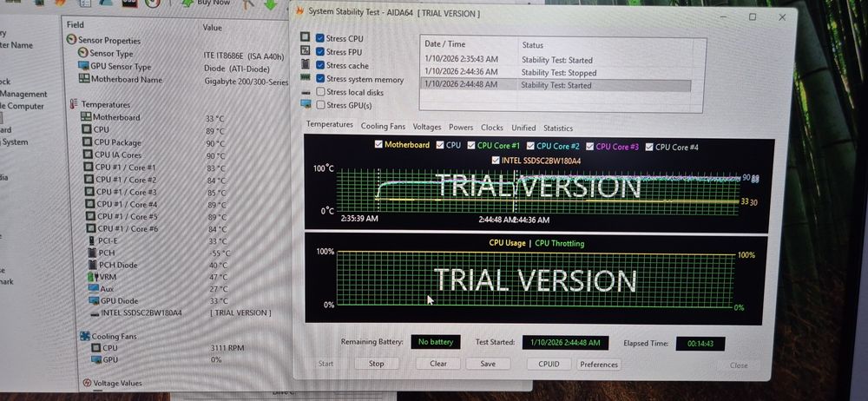Click the monitor icon in the GPU fan row
The height and width of the screenshot is (401, 868).
(96, 359)
